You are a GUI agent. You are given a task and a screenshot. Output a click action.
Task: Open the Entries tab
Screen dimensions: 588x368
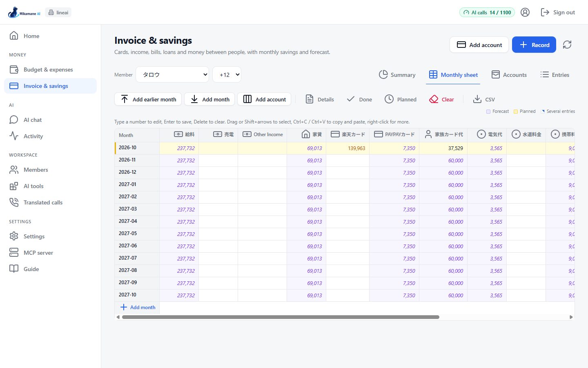pos(555,75)
